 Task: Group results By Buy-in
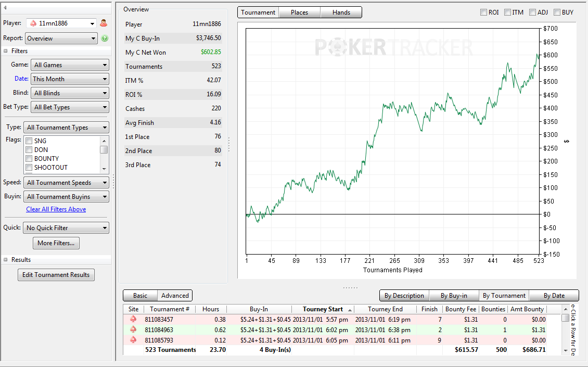454,296
